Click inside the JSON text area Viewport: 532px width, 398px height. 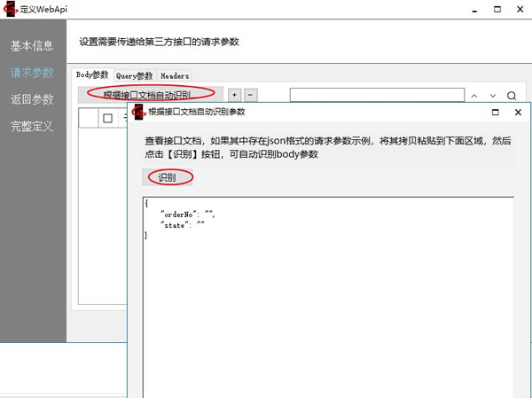tap(328, 301)
